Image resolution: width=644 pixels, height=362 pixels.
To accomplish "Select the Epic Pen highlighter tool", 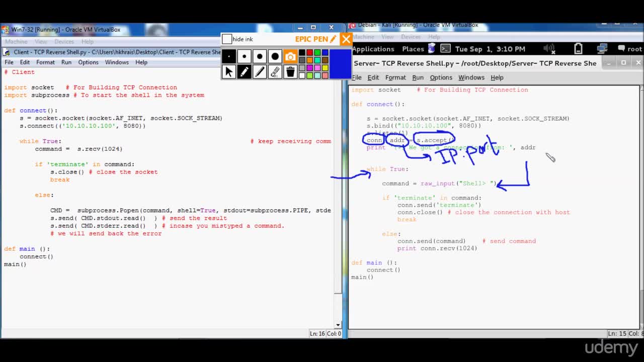I will [x=260, y=72].
